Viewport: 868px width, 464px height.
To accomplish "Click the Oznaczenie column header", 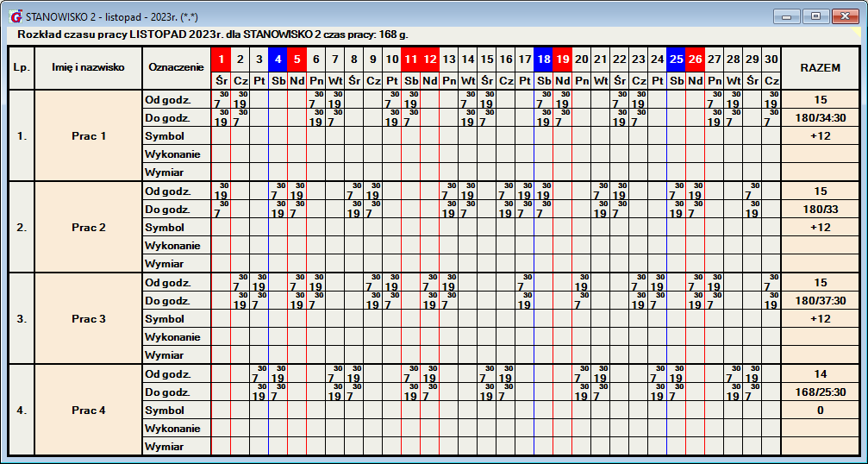I will click(176, 68).
